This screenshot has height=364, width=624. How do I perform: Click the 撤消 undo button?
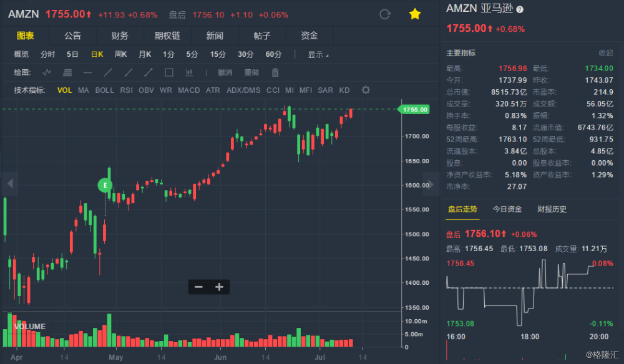coord(225,72)
